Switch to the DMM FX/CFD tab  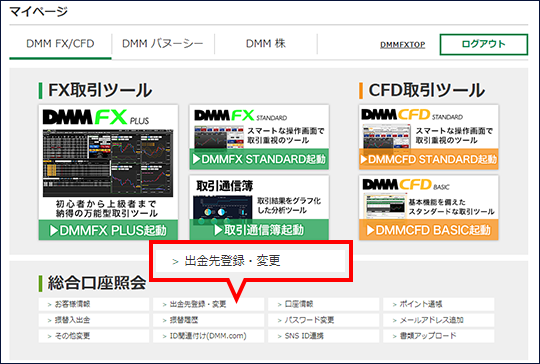click(x=60, y=44)
